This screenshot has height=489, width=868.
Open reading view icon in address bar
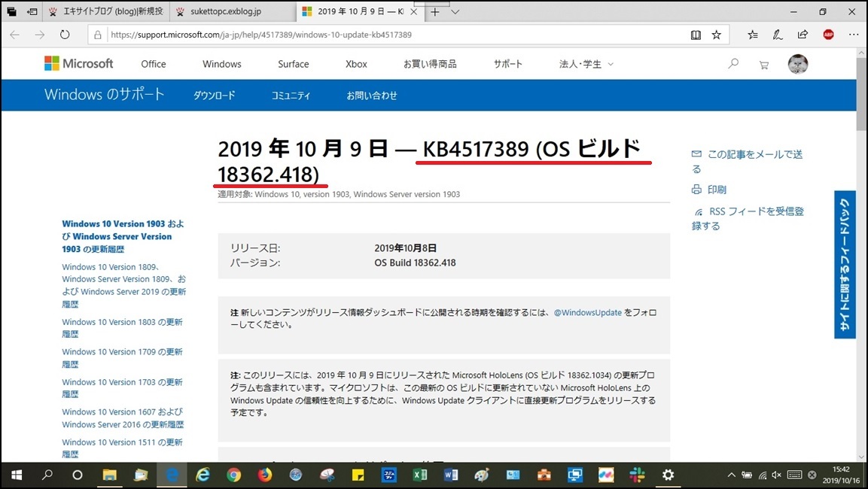tap(696, 35)
